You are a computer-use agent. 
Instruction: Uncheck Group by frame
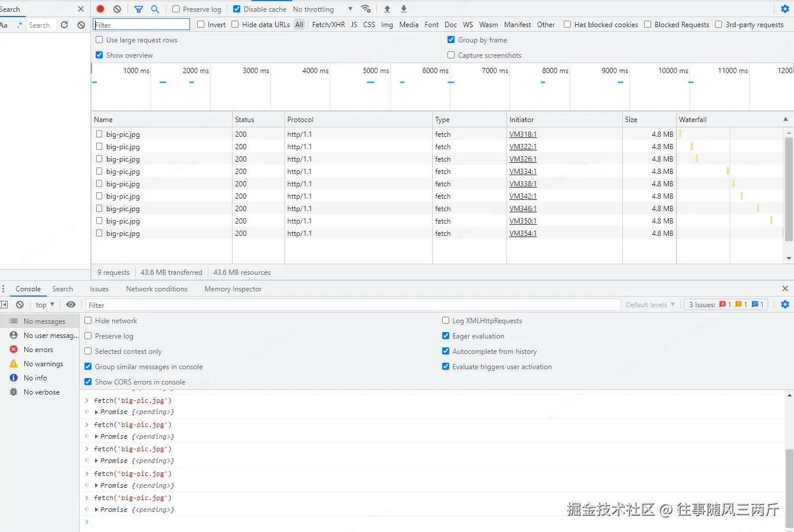(x=451, y=40)
